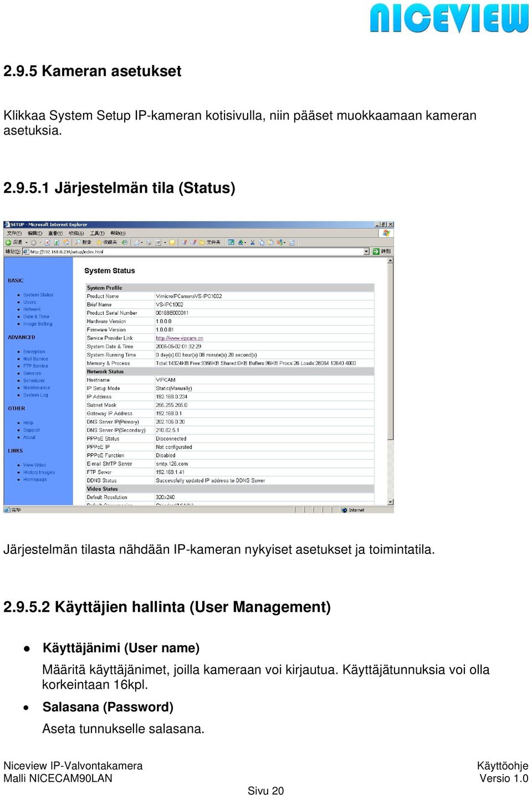
Task: Click the green Go (转到) button
Action: tap(381, 251)
